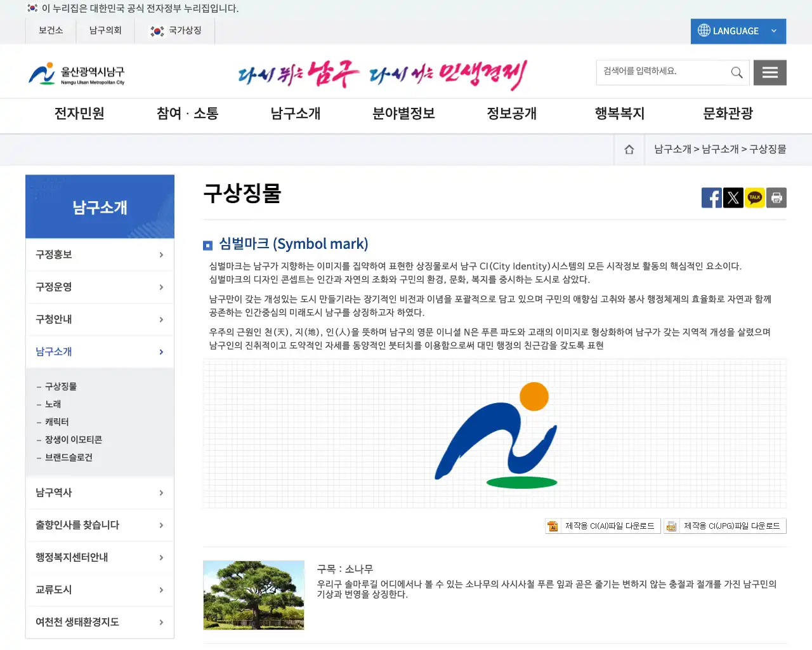Screen dimensions: 812x650
Task: Expand 여천천 생태환경지도 menu
Action: (x=100, y=622)
